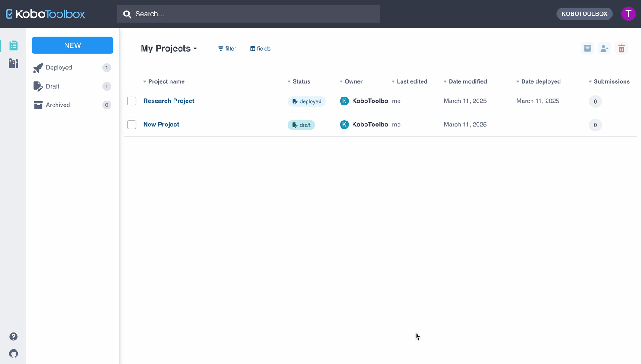Open the Status column dropdown
Viewport: 641px width, 364px height.
[299, 81]
